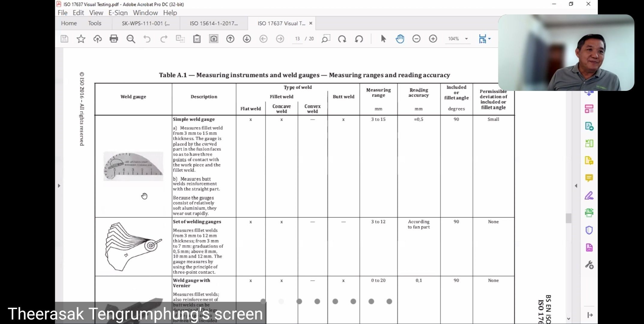Open the pink document tool in sidebar
Image resolution: width=644 pixels, height=324 pixels.
click(x=589, y=248)
